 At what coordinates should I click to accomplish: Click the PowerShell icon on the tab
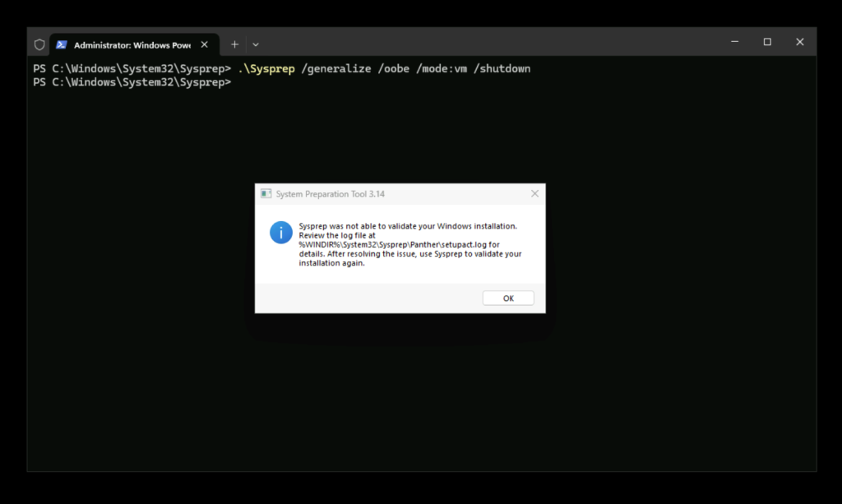click(62, 44)
